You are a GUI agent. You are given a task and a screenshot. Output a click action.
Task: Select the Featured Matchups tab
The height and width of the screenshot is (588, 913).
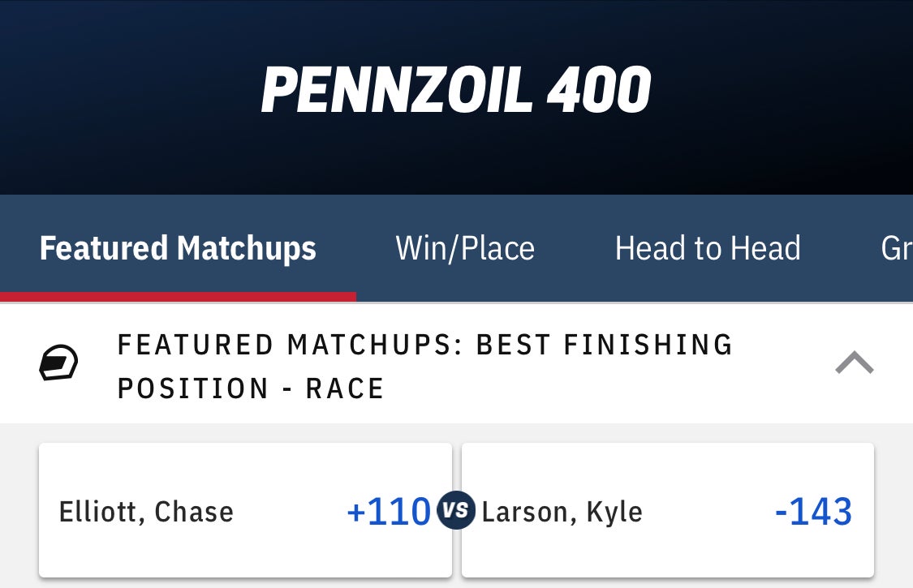[178, 248]
